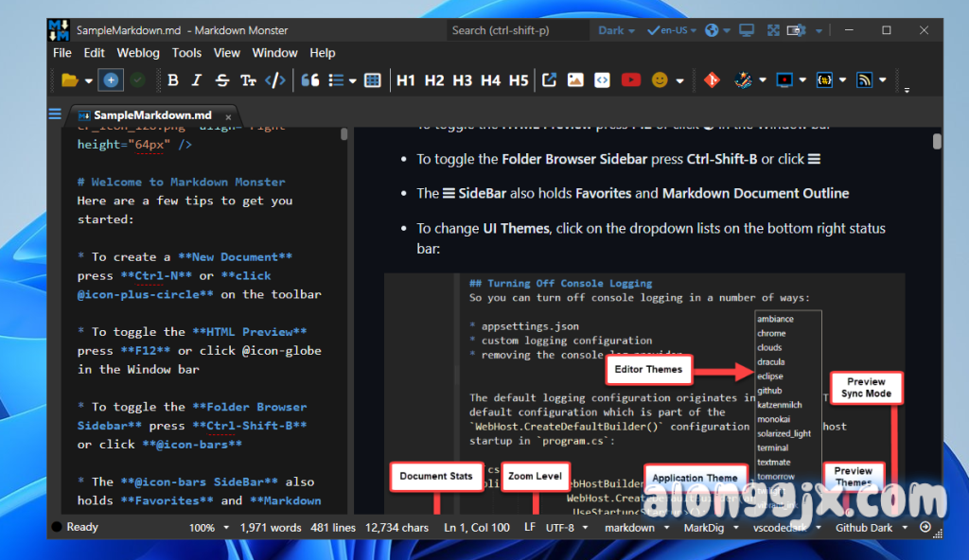Apply H1 heading button

click(406, 80)
